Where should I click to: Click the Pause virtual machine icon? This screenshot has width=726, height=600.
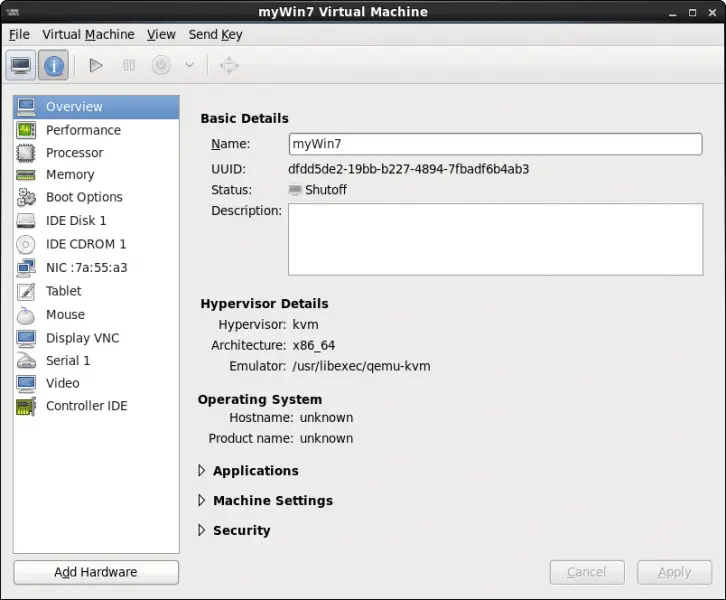click(128, 66)
